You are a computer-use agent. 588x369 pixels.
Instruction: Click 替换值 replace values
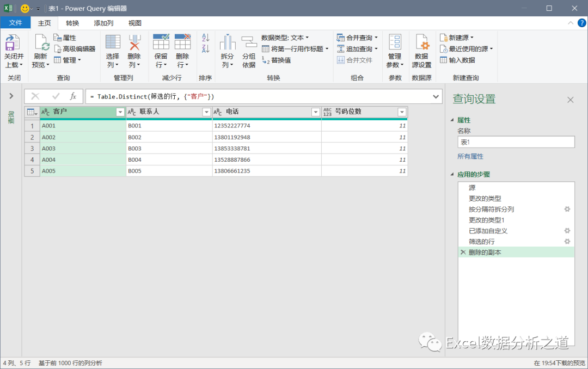277,60
